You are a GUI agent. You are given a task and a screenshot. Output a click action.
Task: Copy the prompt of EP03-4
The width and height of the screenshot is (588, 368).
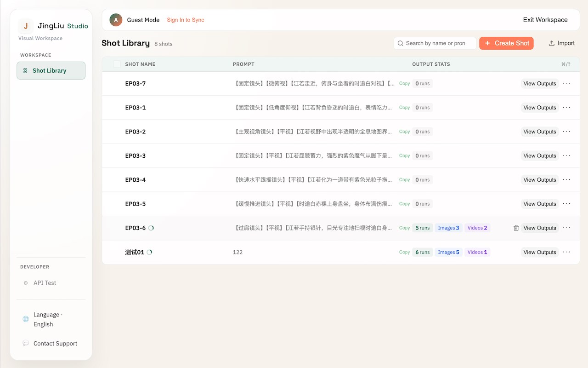click(404, 179)
